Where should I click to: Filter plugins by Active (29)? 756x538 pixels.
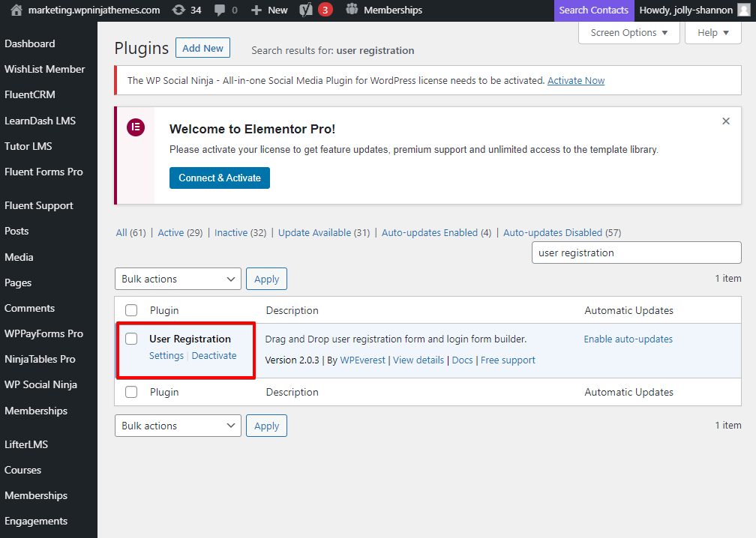pos(180,232)
